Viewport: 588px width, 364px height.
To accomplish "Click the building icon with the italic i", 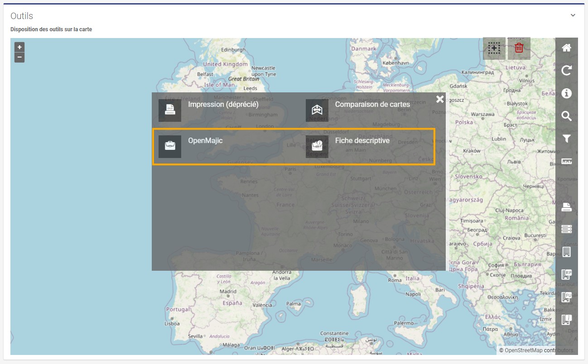I will 567,320.
